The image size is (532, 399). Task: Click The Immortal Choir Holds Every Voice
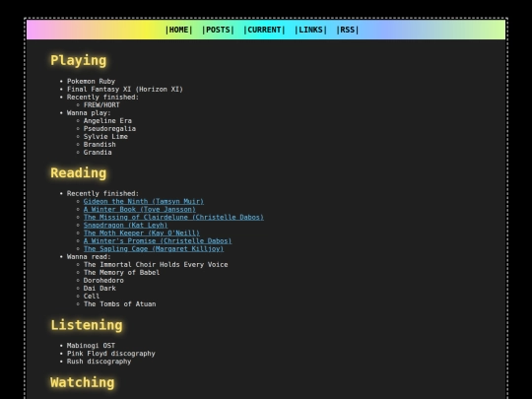click(156, 265)
